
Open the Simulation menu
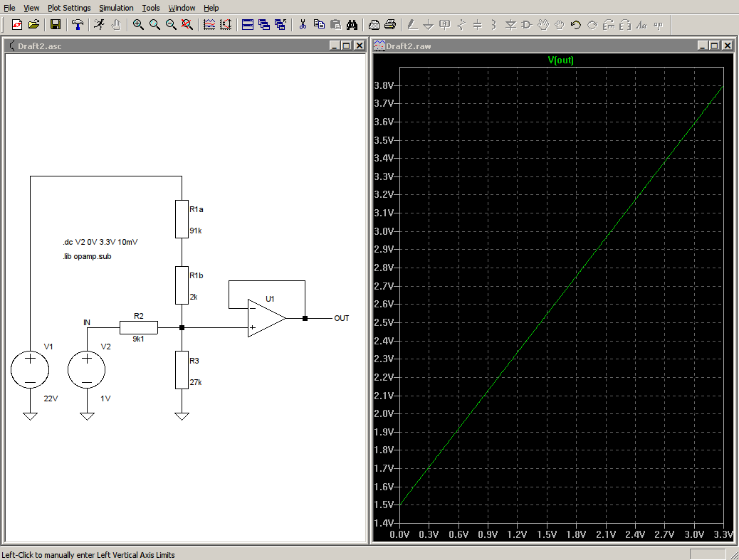(117, 8)
